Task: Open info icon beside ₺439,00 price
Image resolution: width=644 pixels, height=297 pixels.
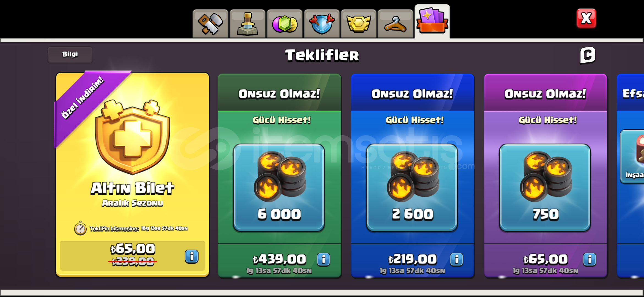Action: click(324, 259)
